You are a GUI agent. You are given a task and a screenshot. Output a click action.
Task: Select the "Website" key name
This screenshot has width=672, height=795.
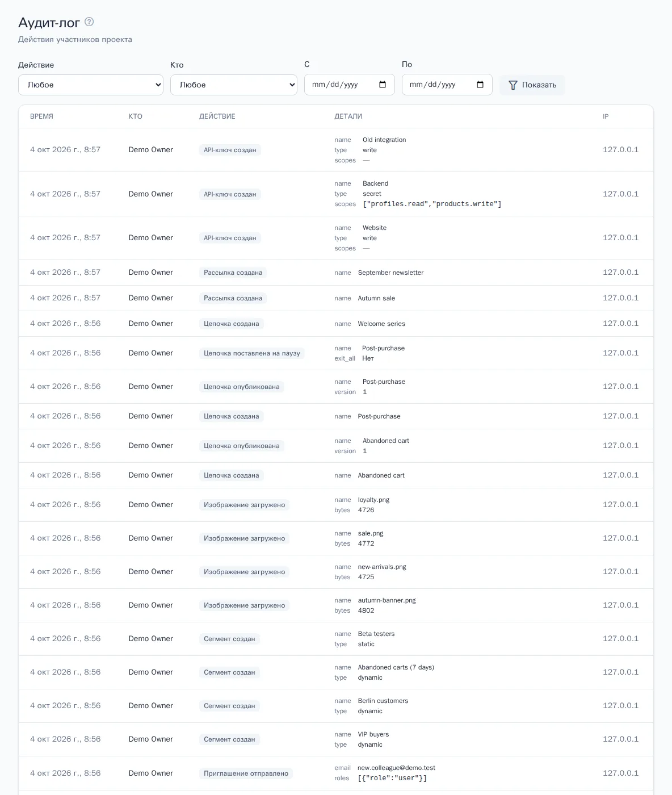point(375,228)
